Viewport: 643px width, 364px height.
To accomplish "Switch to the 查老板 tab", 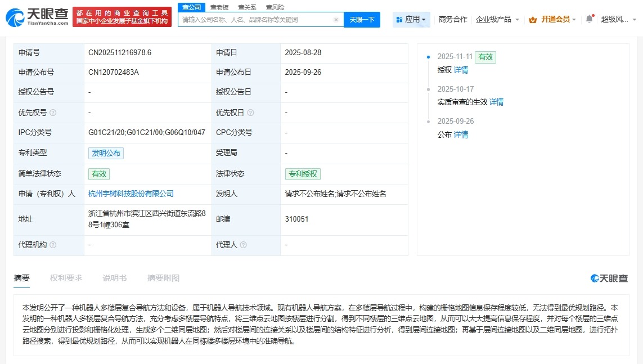I will coord(219,7).
